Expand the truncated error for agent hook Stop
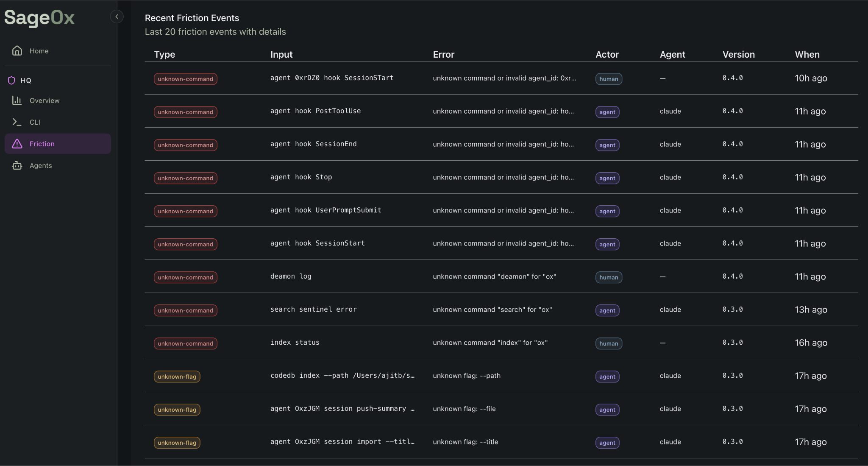Image resolution: width=868 pixels, height=466 pixels. 504,177
